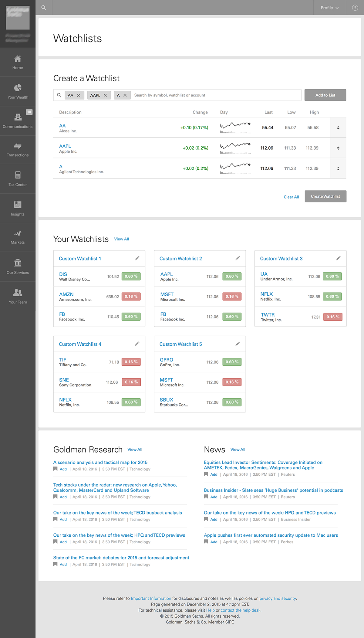Screen dimensions: 364x638
Task: Edit Custom Watchlist 3 pencil icon
Action: tap(339, 258)
